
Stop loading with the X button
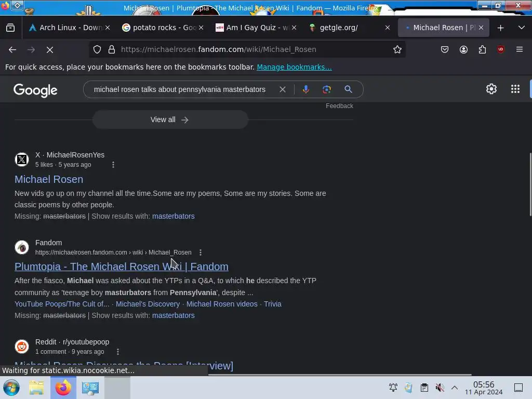click(50, 49)
